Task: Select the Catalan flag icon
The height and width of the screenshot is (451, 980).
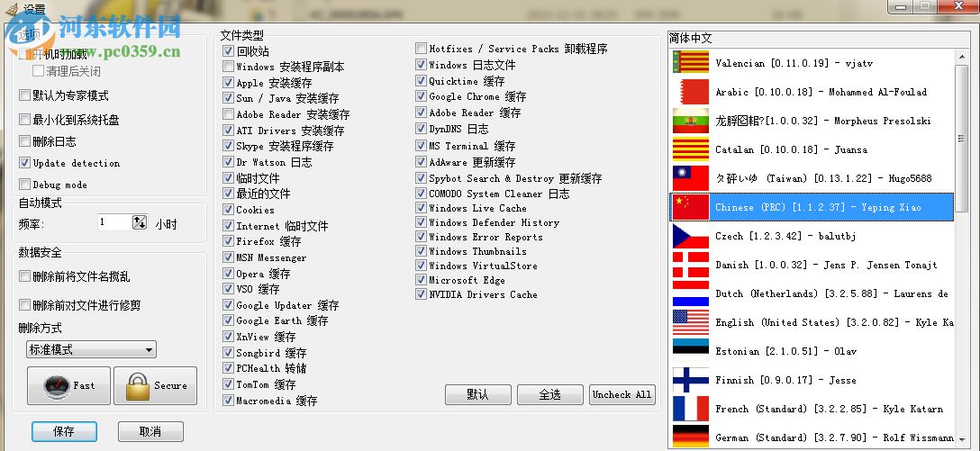Action: click(691, 149)
